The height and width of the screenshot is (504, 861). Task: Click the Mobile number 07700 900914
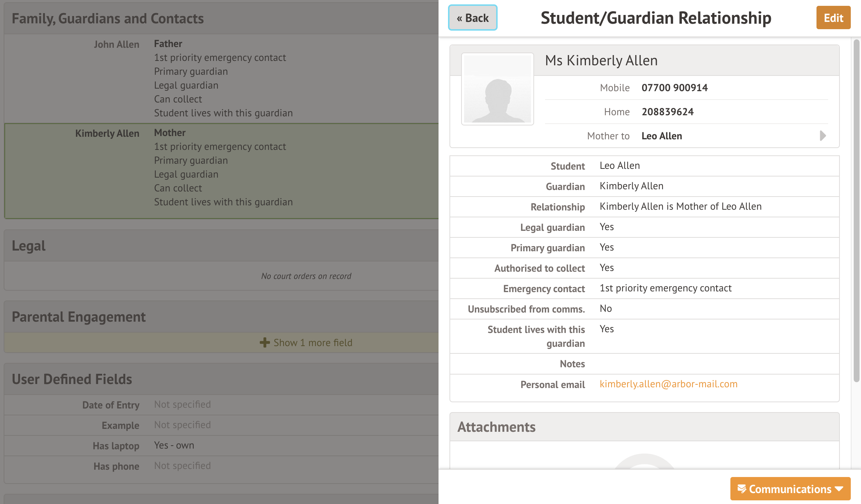(674, 88)
